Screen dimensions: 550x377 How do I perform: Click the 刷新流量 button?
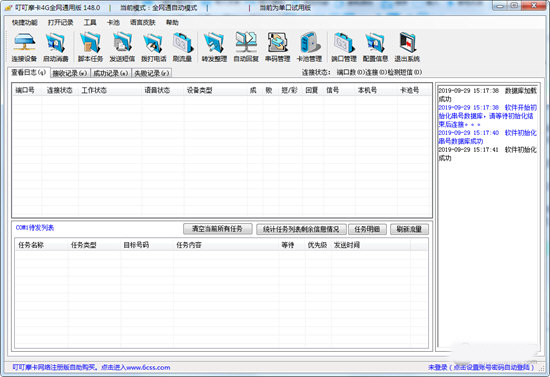409,229
